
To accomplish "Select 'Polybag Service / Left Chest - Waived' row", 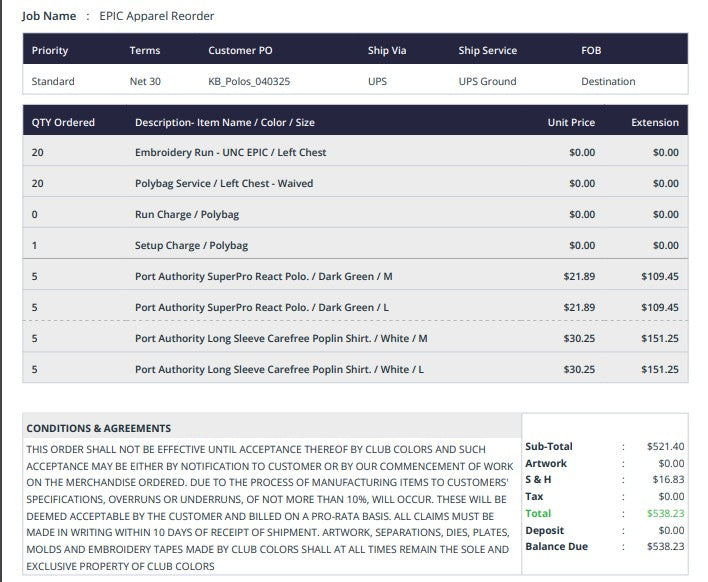I will [x=355, y=183].
